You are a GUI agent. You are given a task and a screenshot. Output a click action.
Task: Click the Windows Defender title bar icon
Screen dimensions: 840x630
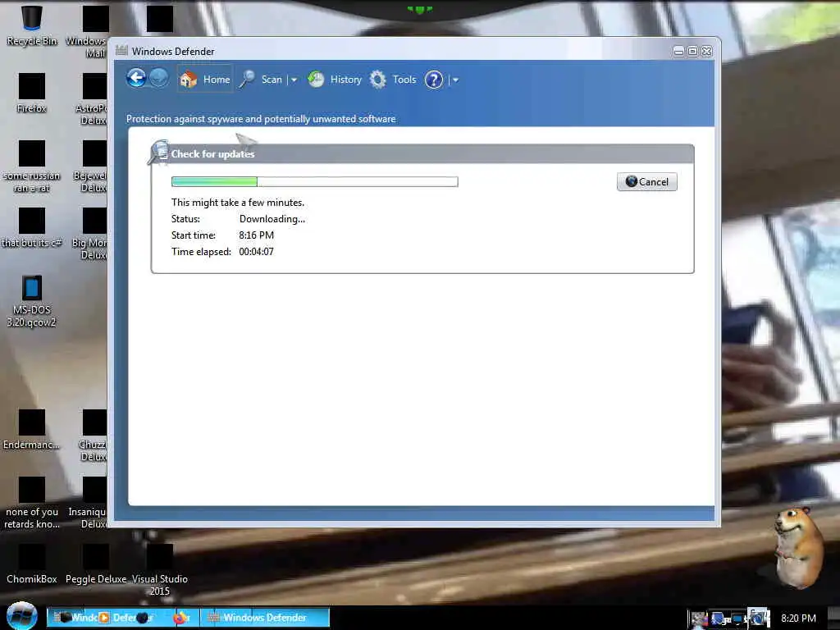click(121, 51)
